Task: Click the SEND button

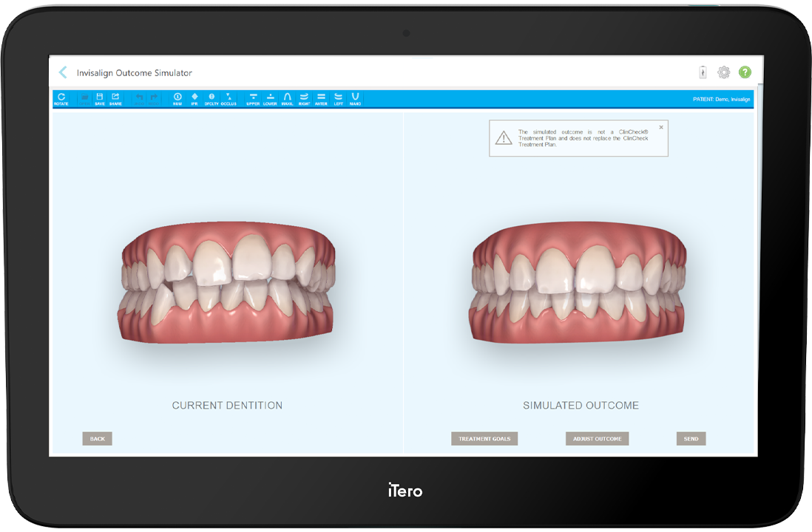Action: coord(691,439)
